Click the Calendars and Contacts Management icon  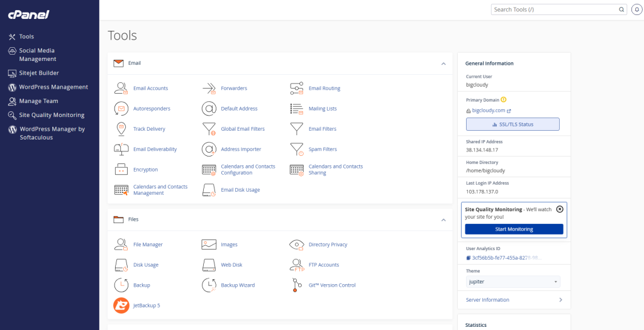pos(121,190)
